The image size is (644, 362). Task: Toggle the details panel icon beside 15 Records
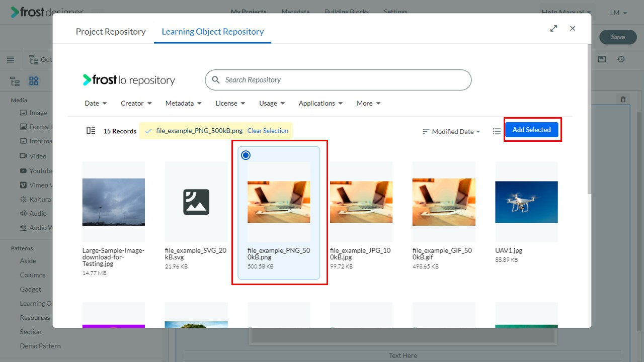[91, 131]
